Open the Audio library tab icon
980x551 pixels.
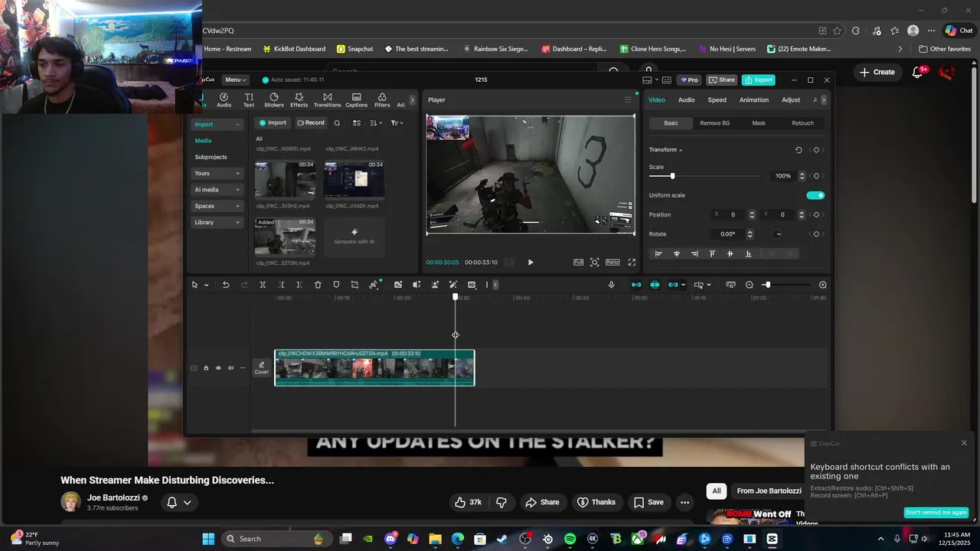(x=224, y=100)
